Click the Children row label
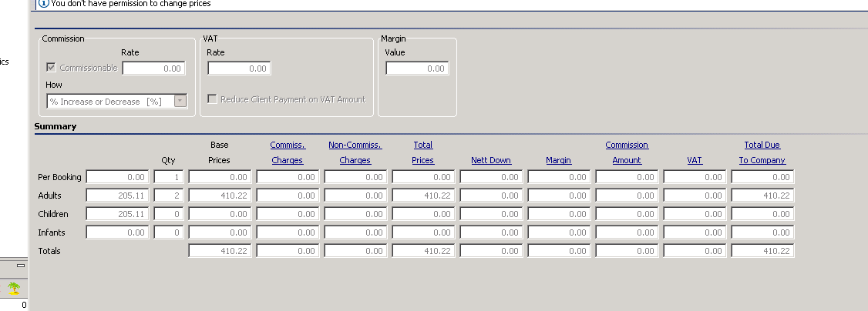Image resolution: width=868 pixels, height=311 pixels. tap(53, 214)
